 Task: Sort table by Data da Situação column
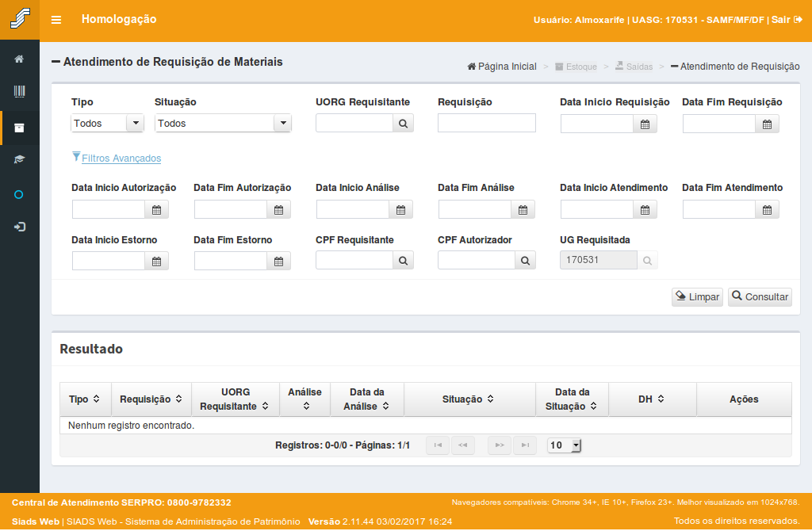(x=572, y=399)
